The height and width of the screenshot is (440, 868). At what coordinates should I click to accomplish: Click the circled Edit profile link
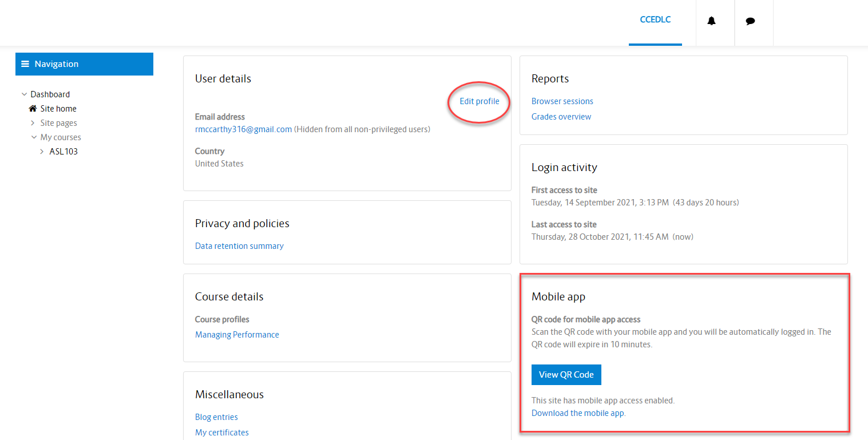(479, 101)
